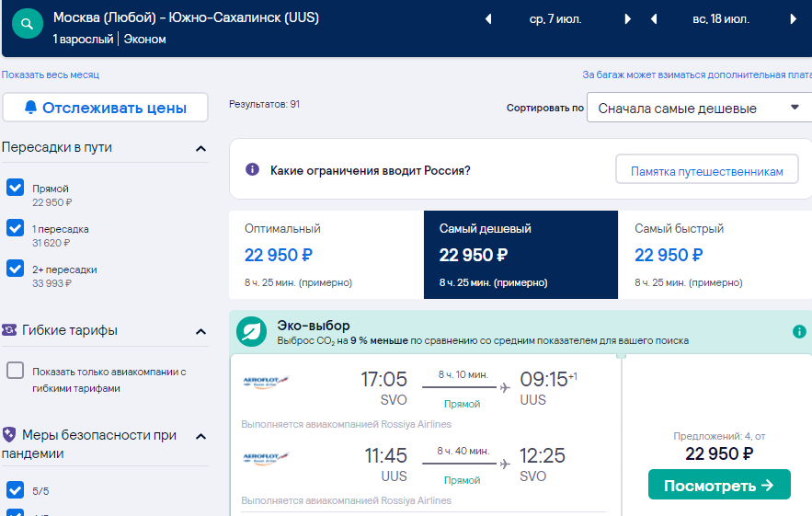Collapse the Гибкие тарифы section
This screenshot has height=516, width=812.
[x=200, y=331]
